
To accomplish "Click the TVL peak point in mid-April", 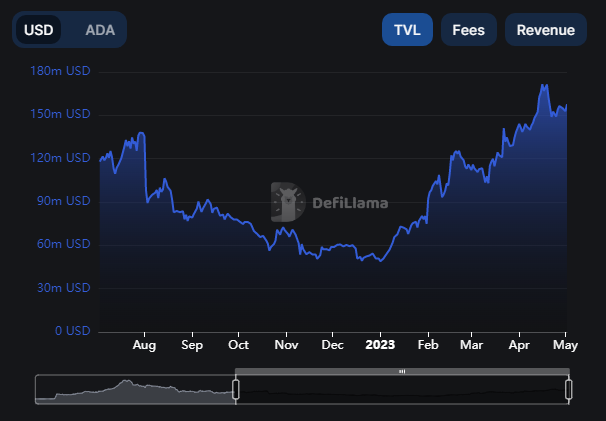I will point(544,85).
